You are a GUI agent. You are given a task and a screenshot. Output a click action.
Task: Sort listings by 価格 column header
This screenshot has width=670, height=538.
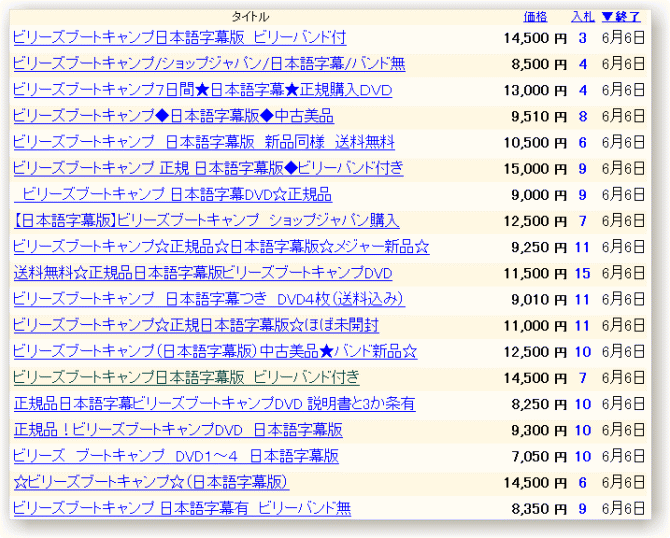pos(535,17)
